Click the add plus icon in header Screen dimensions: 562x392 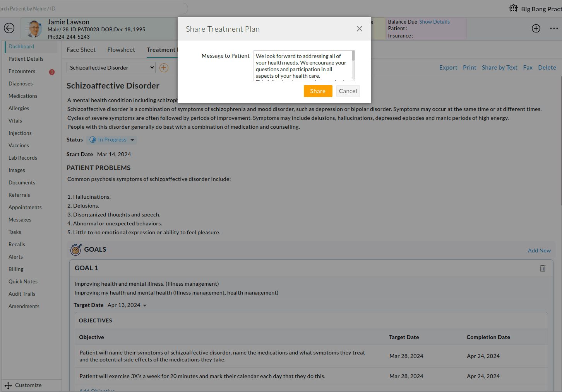point(536,28)
